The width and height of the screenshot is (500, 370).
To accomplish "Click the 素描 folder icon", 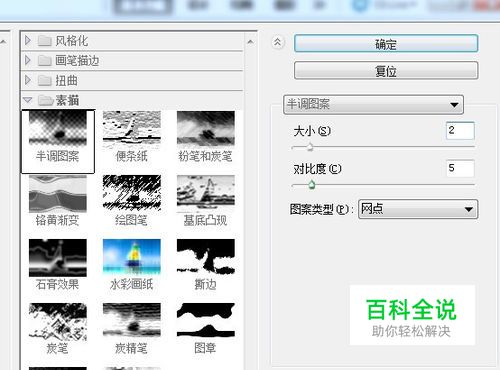I will coord(45,100).
